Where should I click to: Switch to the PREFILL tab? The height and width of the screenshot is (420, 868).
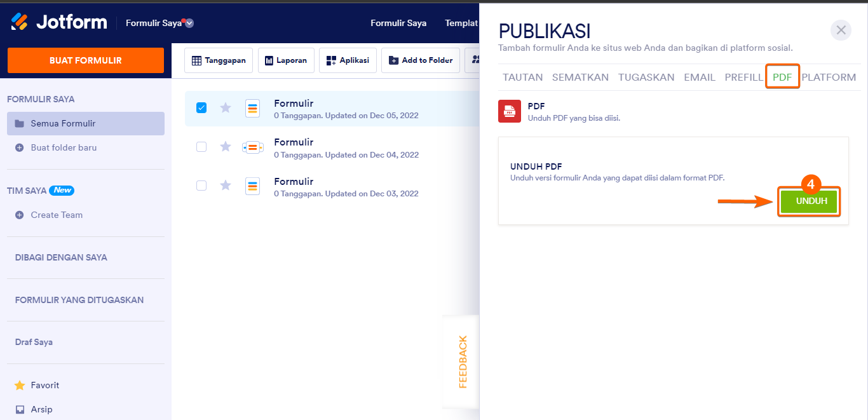tap(744, 77)
